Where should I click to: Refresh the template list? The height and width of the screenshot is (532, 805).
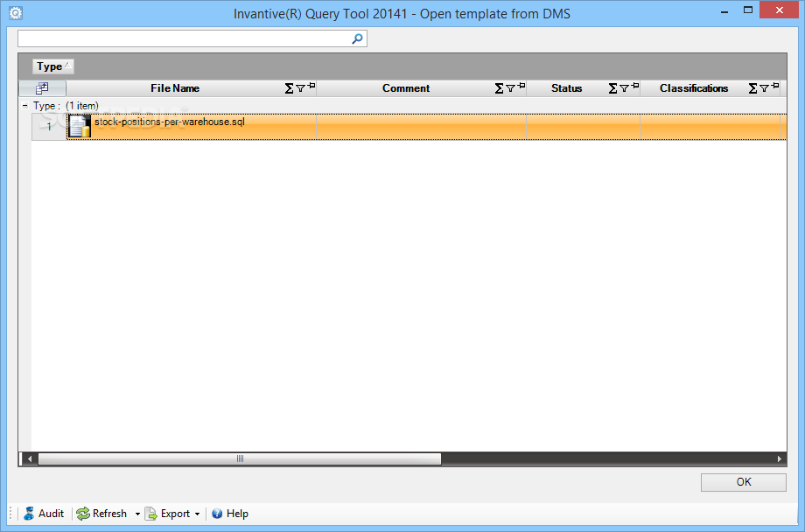[x=101, y=514]
